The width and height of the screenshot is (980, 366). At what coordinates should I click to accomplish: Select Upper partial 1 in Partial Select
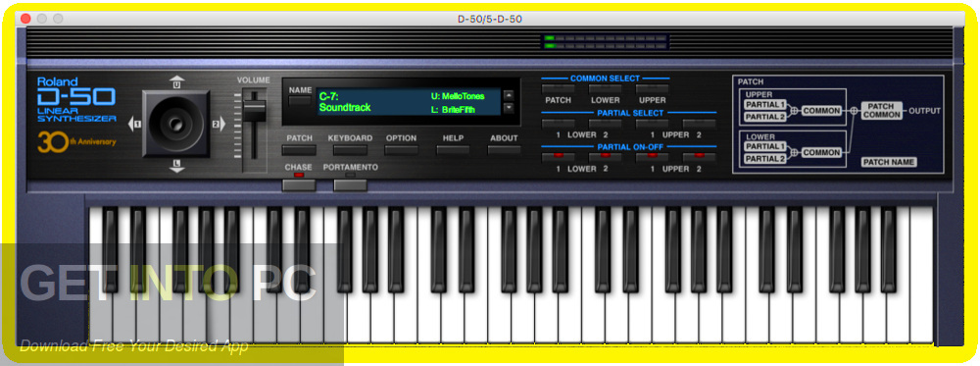pyautogui.click(x=653, y=124)
